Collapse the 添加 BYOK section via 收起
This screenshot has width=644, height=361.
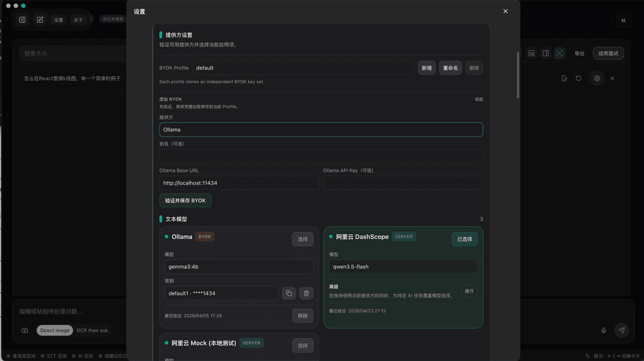click(479, 99)
